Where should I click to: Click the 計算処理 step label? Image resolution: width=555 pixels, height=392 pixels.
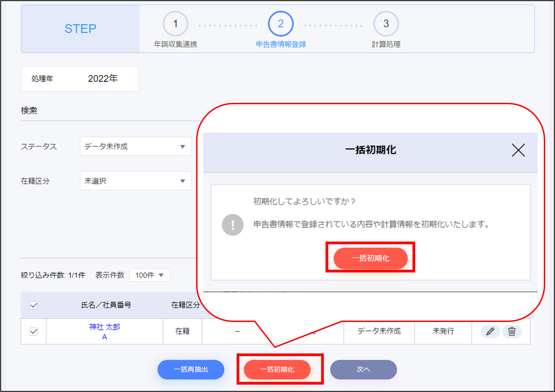click(386, 44)
